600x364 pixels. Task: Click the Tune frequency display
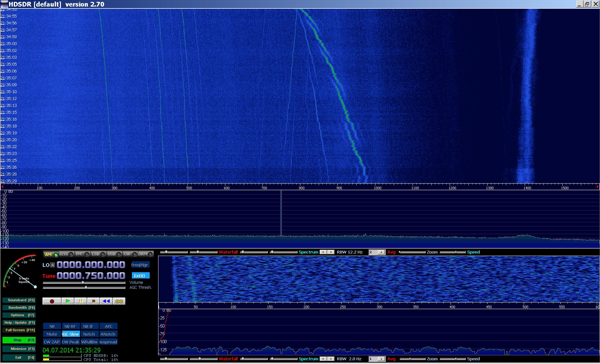pos(91,276)
